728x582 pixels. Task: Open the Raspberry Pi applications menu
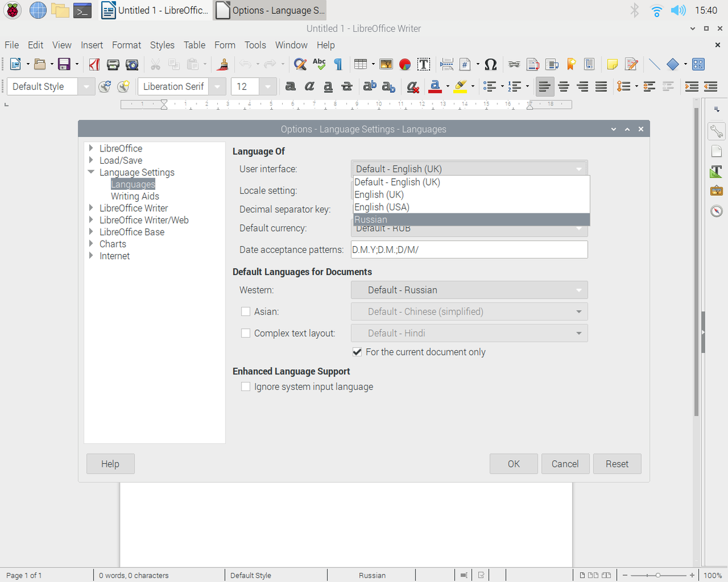12,10
